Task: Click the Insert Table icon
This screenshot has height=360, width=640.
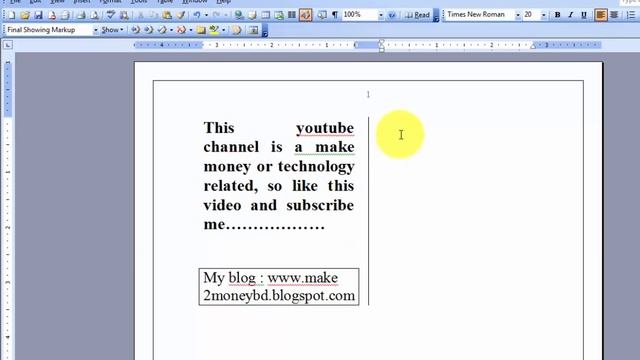Action: (x=266, y=16)
